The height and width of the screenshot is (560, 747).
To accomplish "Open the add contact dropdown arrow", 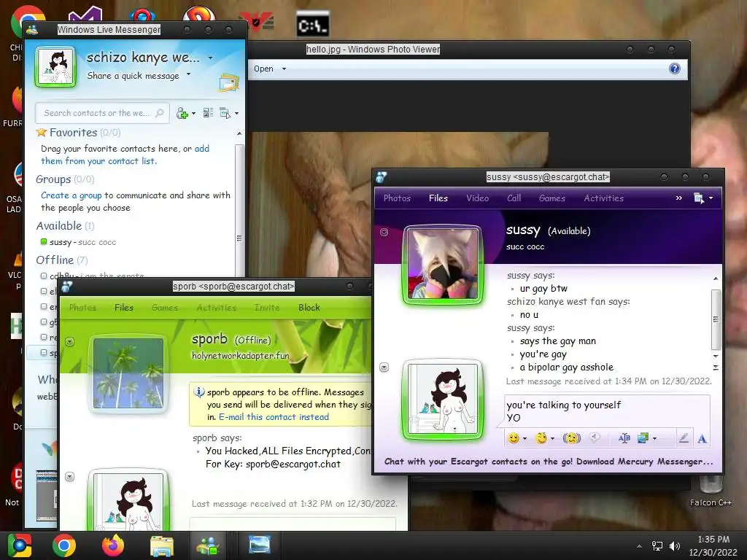I will pyautogui.click(x=193, y=114).
